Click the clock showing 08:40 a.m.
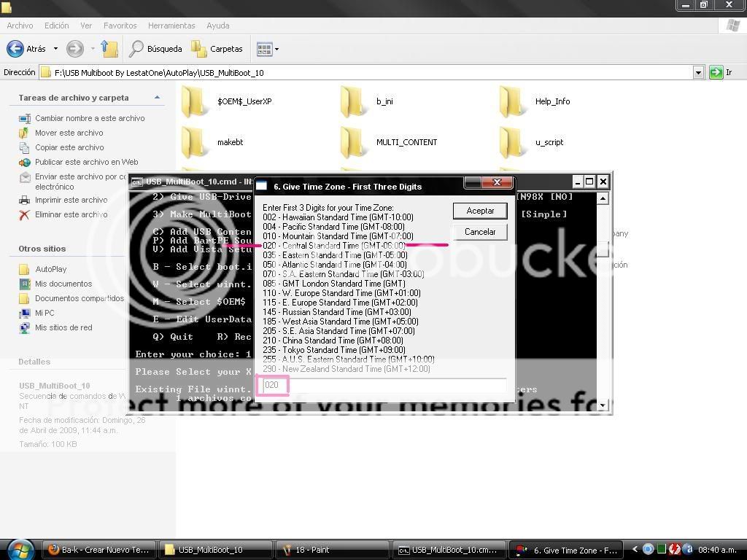Viewport: 747px width, 560px height. (718, 550)
